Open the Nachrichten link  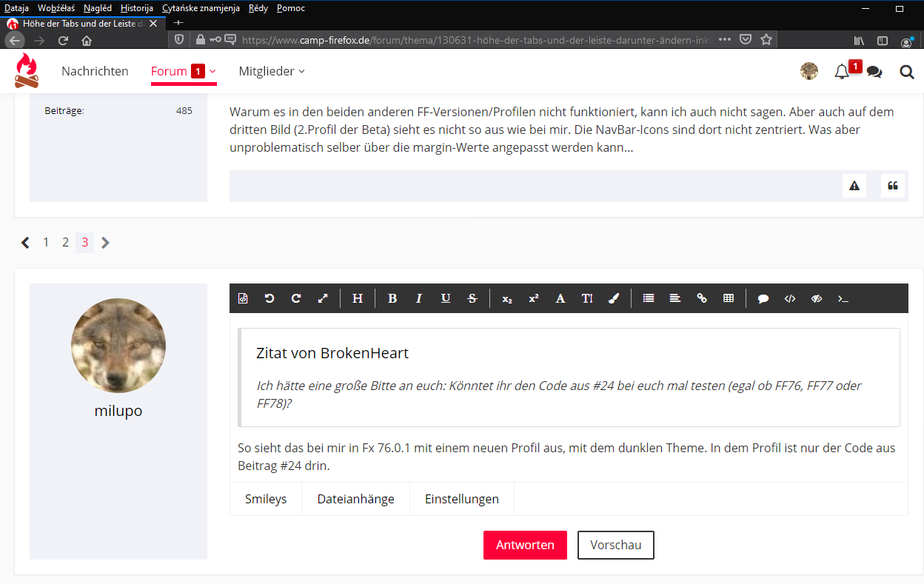[95, 71]
